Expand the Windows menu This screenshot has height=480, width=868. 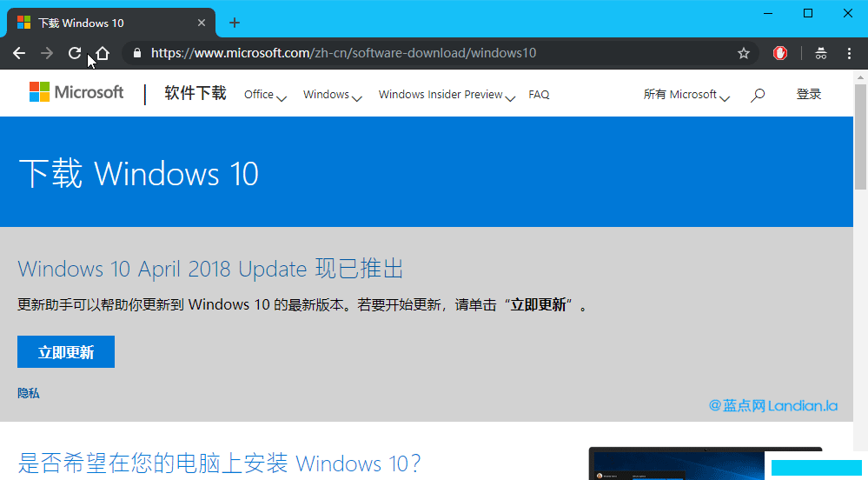point(332,95)
